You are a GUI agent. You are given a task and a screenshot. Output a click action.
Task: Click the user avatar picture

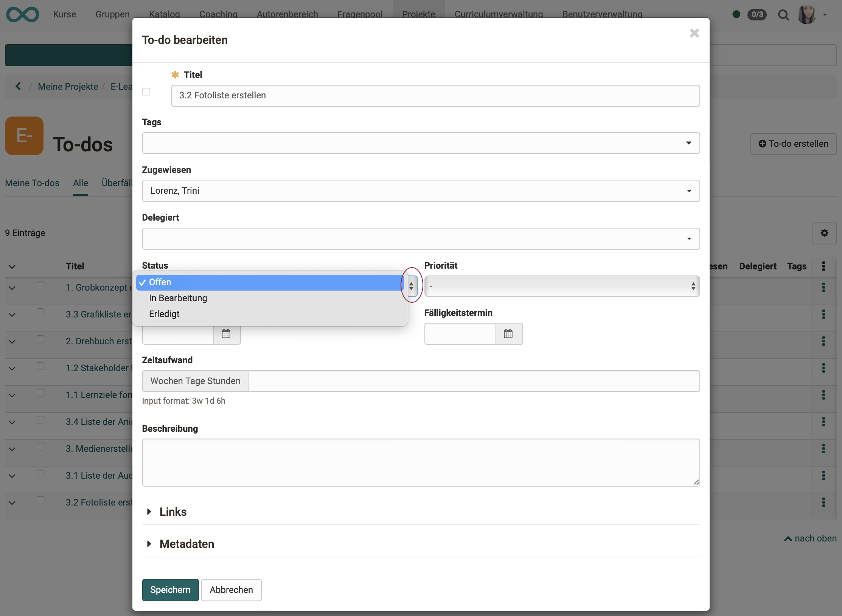point(806,14)
